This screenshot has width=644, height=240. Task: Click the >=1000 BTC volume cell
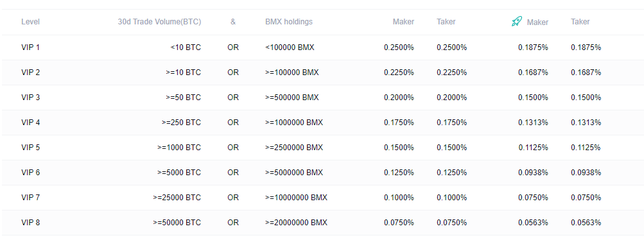point(180,148)
